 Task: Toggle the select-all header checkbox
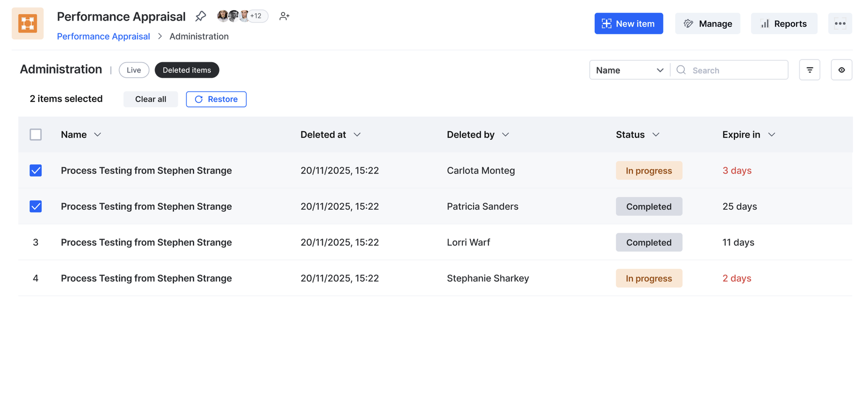(36, 135)
